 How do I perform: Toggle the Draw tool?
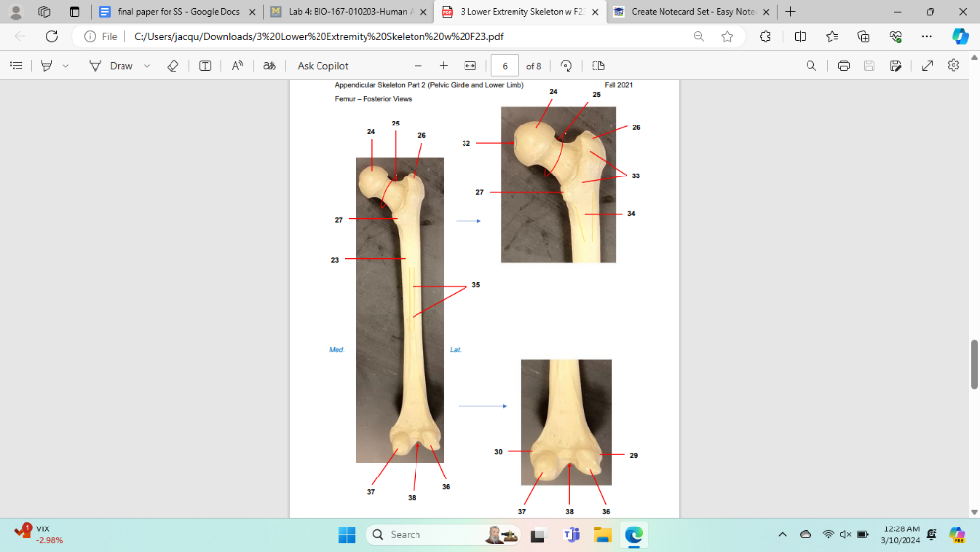pos(111,66)
